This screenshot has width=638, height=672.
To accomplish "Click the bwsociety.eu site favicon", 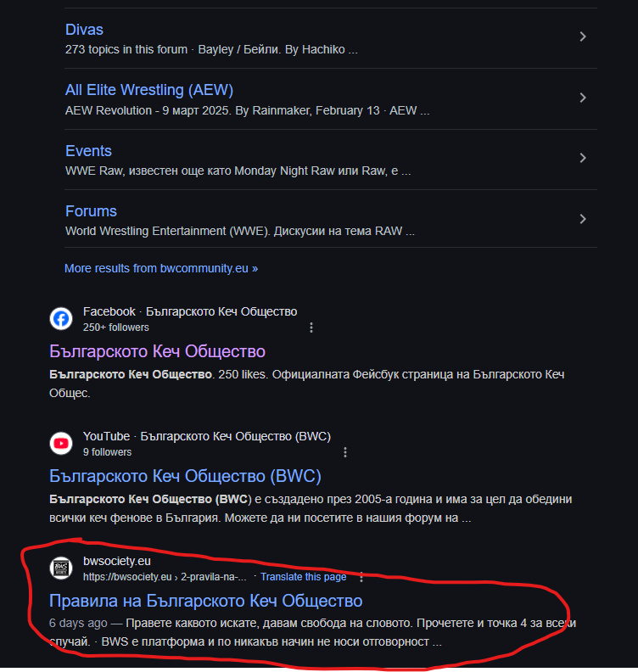I will 61,568.
